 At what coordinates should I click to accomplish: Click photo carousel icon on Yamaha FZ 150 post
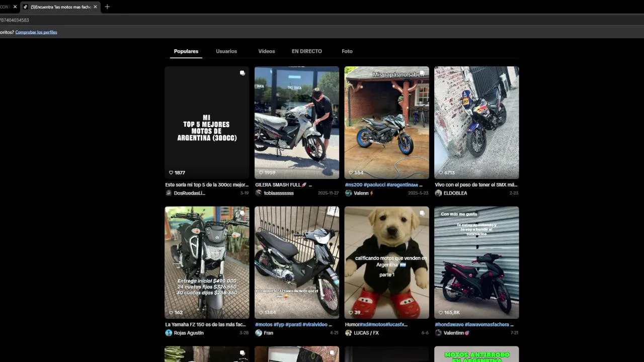pyautogui.click(x=242, y=213)
